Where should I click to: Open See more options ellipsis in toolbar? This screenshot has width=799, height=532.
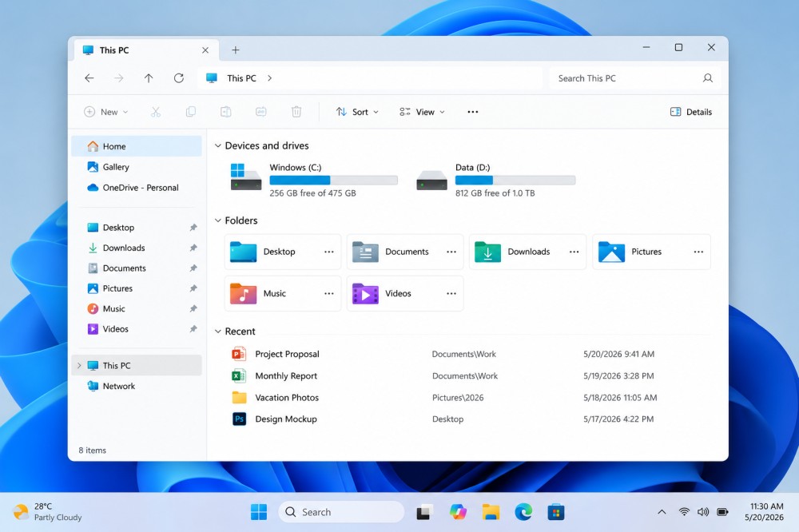(472, 112)
